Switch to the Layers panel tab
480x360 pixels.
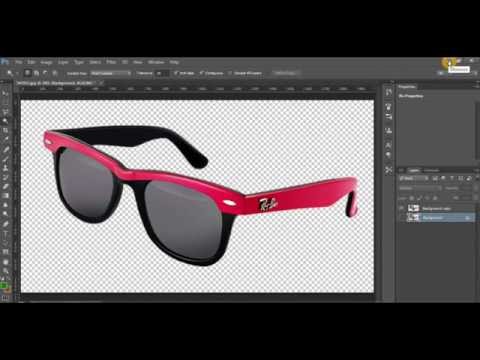click(414, 170)
